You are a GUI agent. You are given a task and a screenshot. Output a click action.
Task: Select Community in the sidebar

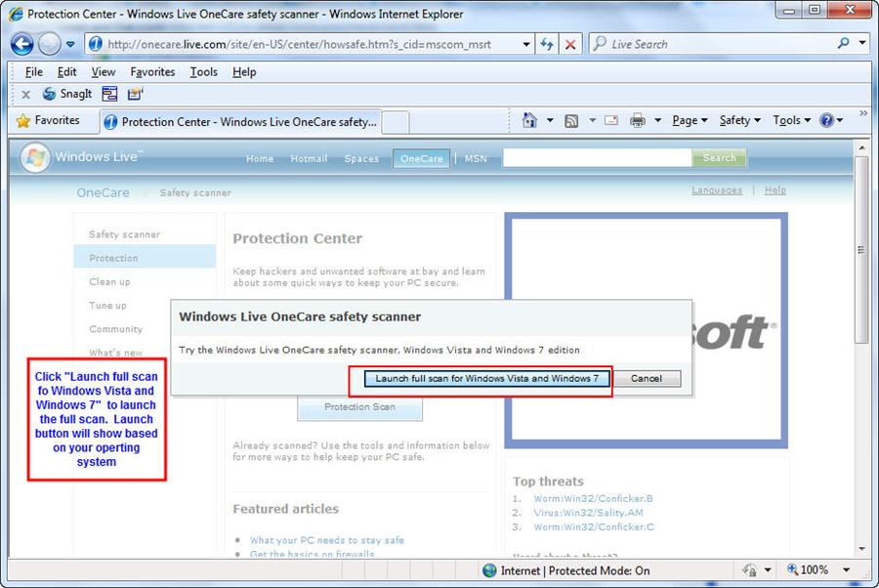point(115,328)
